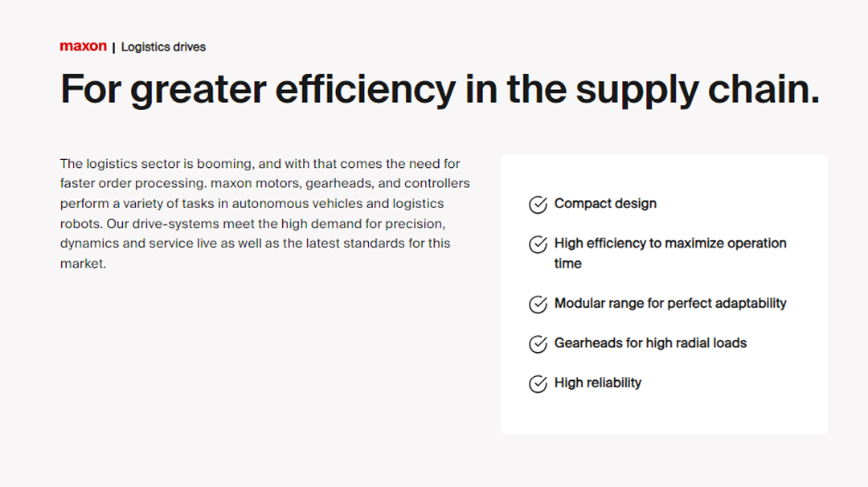Click supply chain in the main headline
The width and height of the screenshot is (868, 487).
coord(698,89)
